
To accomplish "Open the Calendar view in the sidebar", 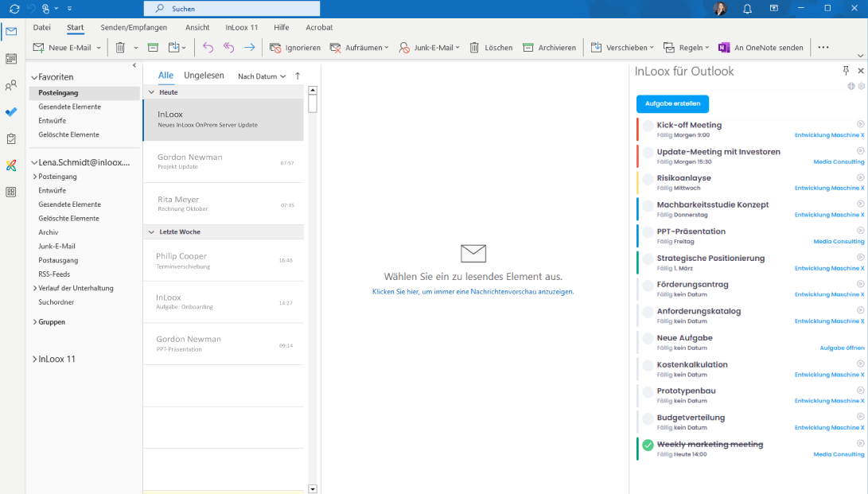I will coord(10,60).
